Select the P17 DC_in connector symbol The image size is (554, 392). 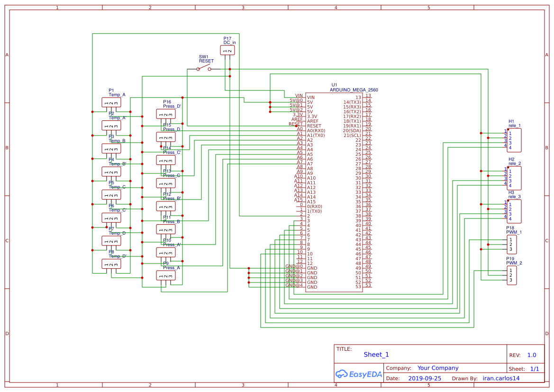227,49
